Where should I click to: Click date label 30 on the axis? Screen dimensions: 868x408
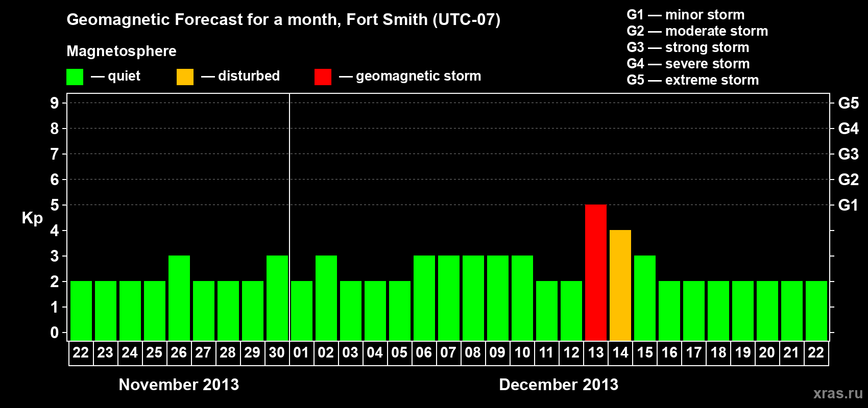277,353
